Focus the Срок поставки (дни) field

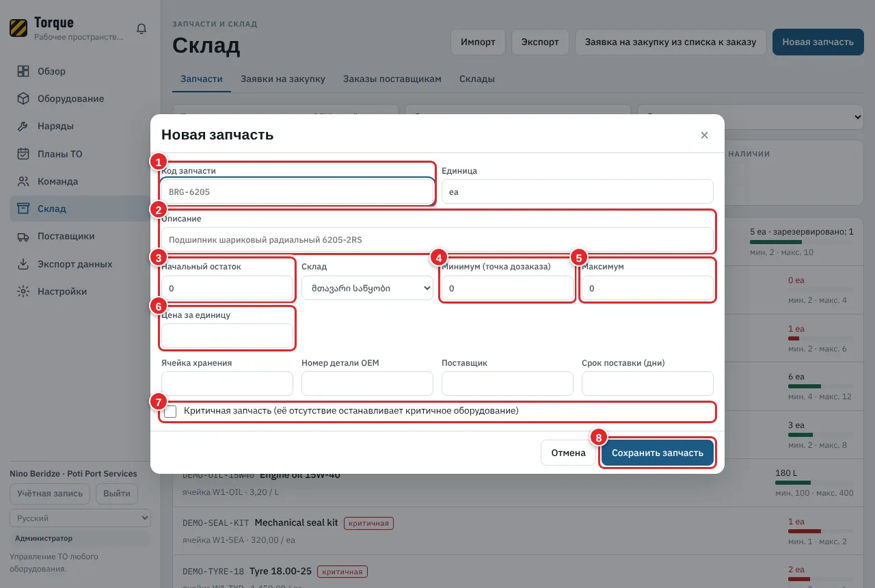[647, 384]
